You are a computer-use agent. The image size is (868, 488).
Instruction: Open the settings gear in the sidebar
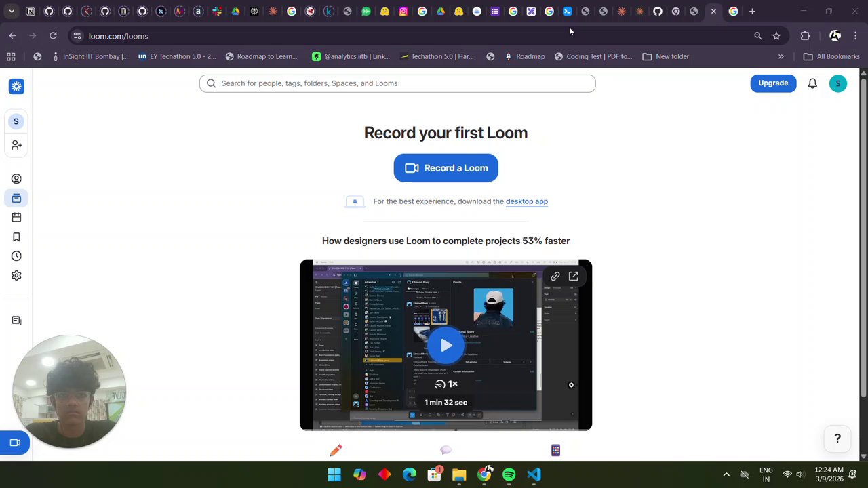[x=16, y=276]
